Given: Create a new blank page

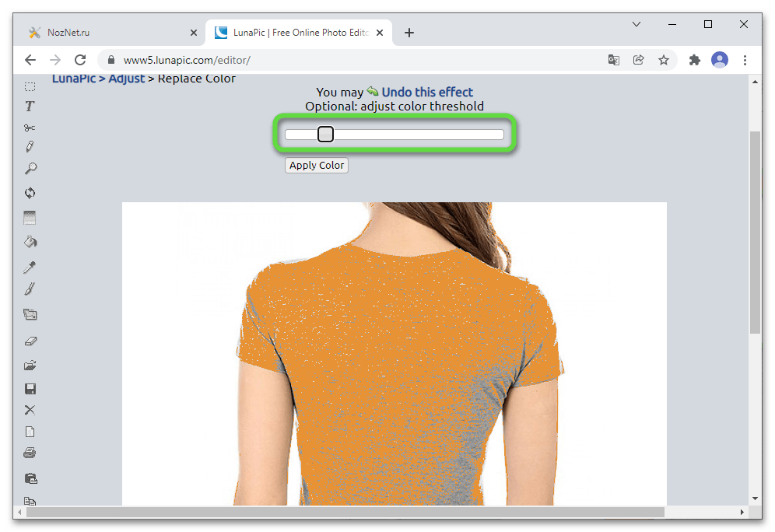Looking at the screenshot, I should point(30,432).
